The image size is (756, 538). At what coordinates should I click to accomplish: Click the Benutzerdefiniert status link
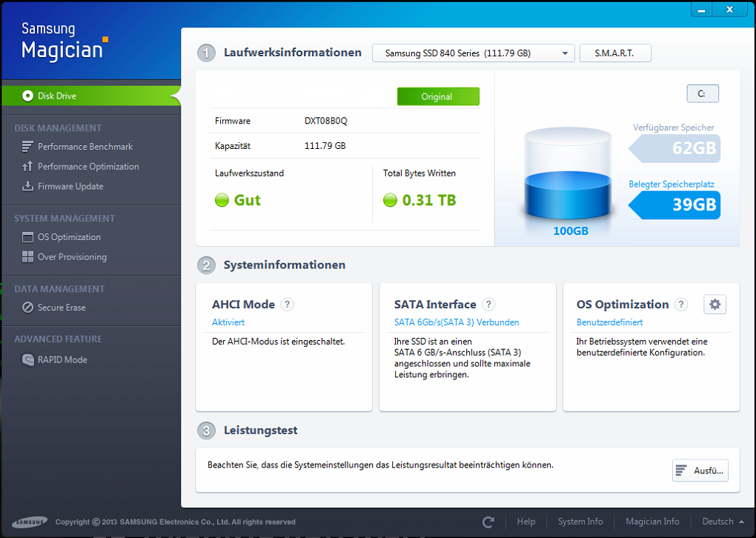coord(609,322)
